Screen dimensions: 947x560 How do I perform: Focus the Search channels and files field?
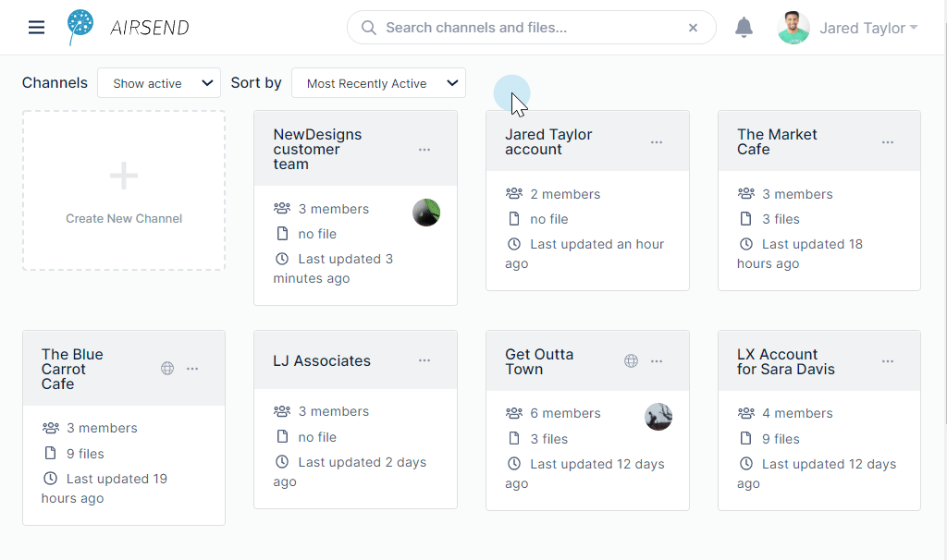532,28
